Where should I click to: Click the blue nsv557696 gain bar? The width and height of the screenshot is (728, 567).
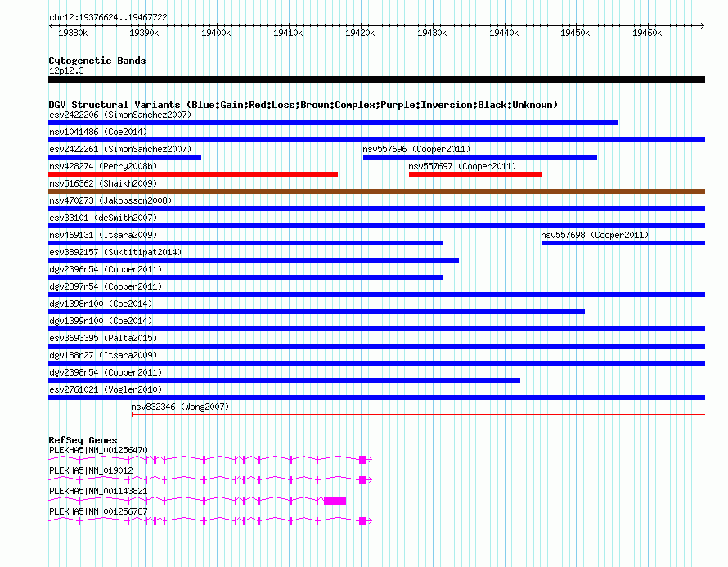[x=480, y=157]
